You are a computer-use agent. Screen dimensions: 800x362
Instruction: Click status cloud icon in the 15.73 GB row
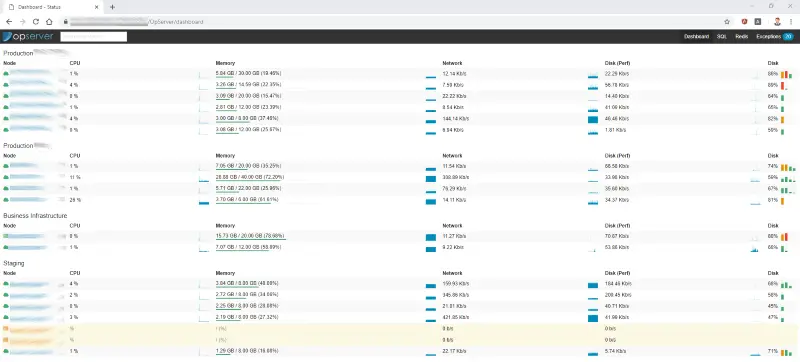click(6, 236)
